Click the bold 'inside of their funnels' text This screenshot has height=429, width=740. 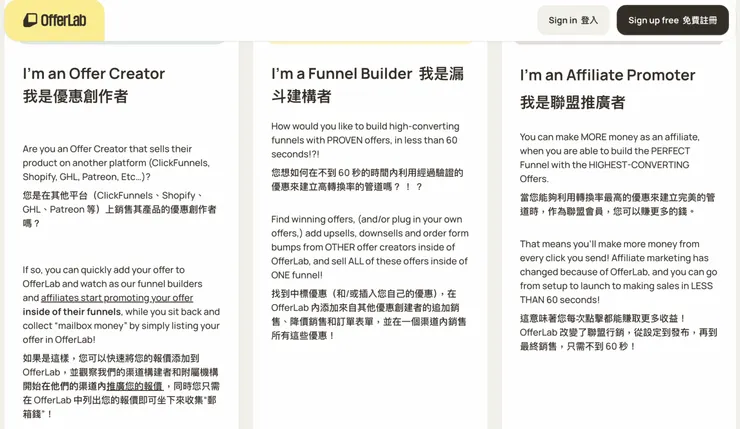tap(72, 312)
